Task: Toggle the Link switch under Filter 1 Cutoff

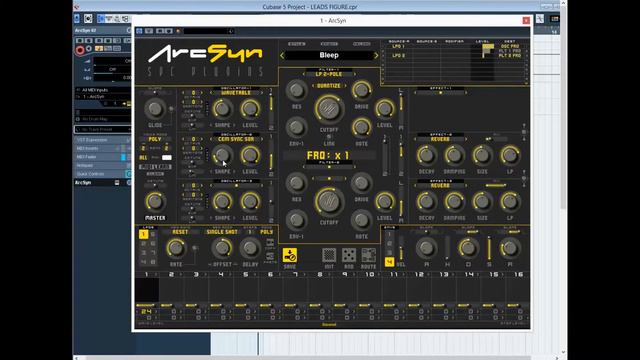Action: tap(329, 137)
